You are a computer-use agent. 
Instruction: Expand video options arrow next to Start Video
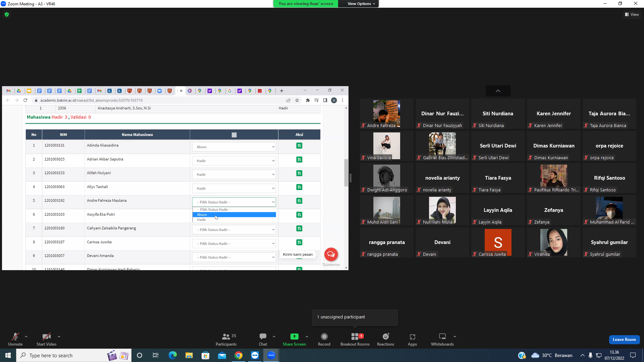tap(59, 337)
